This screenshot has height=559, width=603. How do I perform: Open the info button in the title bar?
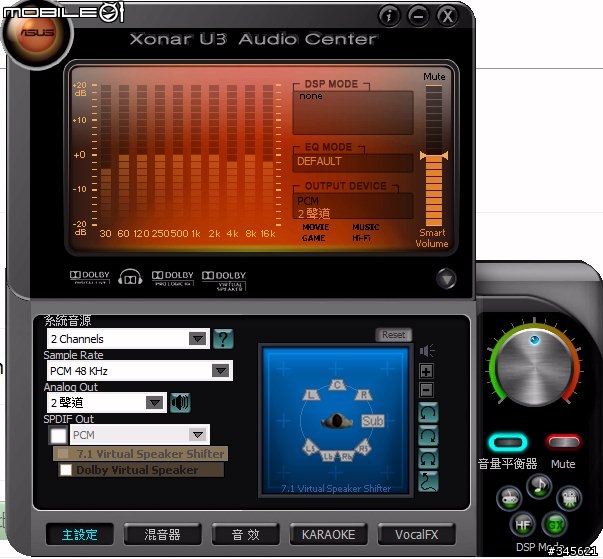389,16
